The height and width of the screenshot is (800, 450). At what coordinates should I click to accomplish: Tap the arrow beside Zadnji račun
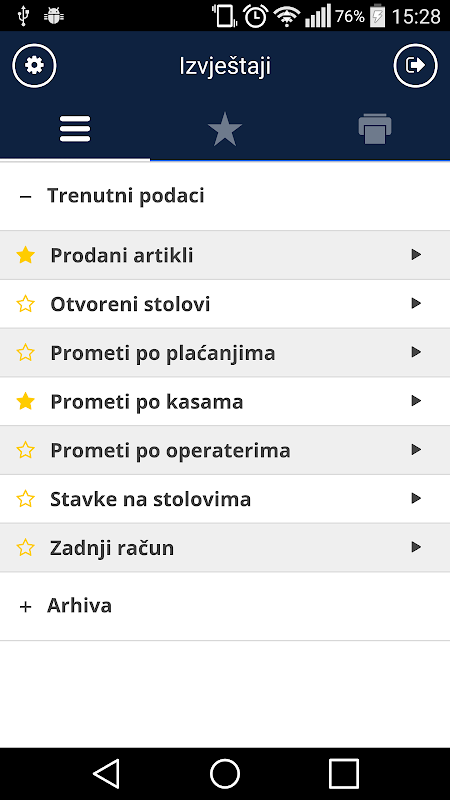pyautogui.click(x=416, y=547)
